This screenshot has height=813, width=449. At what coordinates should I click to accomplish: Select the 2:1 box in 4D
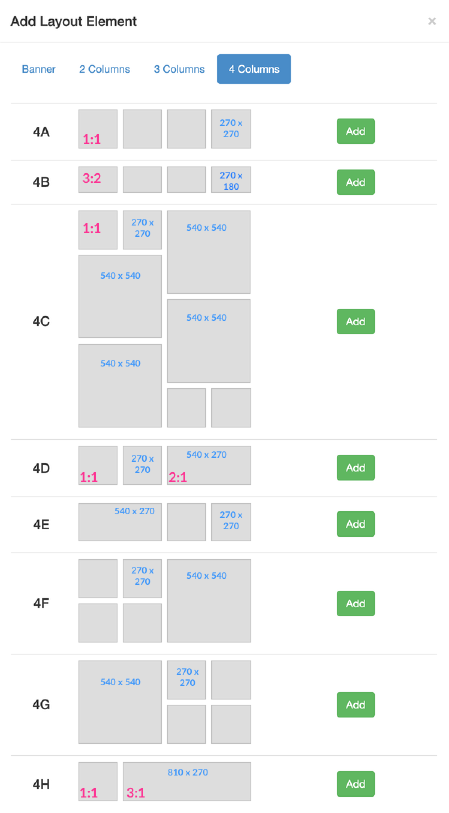(209, 466)
